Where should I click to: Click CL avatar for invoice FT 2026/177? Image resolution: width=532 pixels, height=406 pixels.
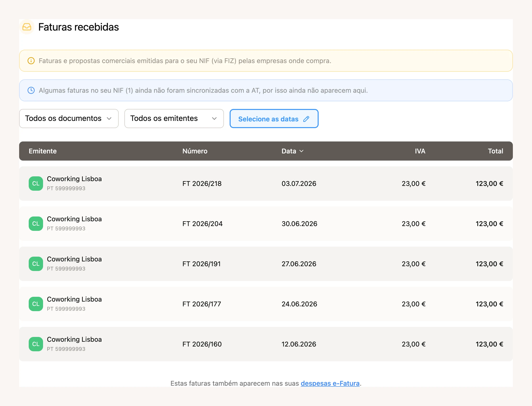pyautogui.click(x=36, y=304)
